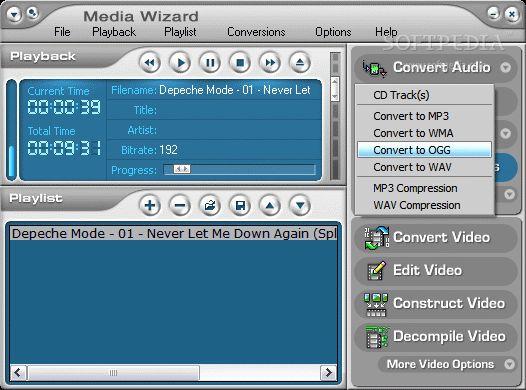Click the Convert Audio button label
Viewport: 526px width, 390px height.
pyautogui.click(x=442, y=67)
